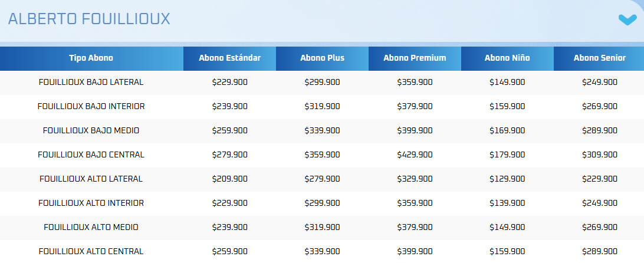Click the Abono Plus column header
The height and width of the screenshot is (263, 644).
coord(322,58)
